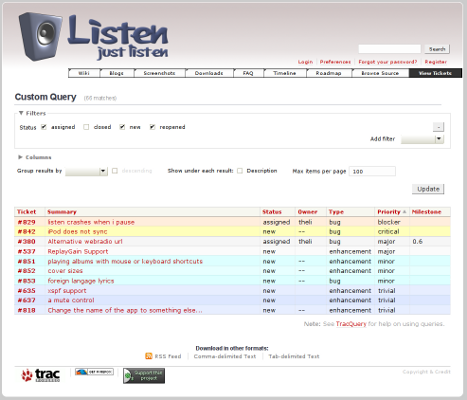Click the Priority sort arrow indicator
This screenshot has height=400, width=467.
tap(404, 212)
